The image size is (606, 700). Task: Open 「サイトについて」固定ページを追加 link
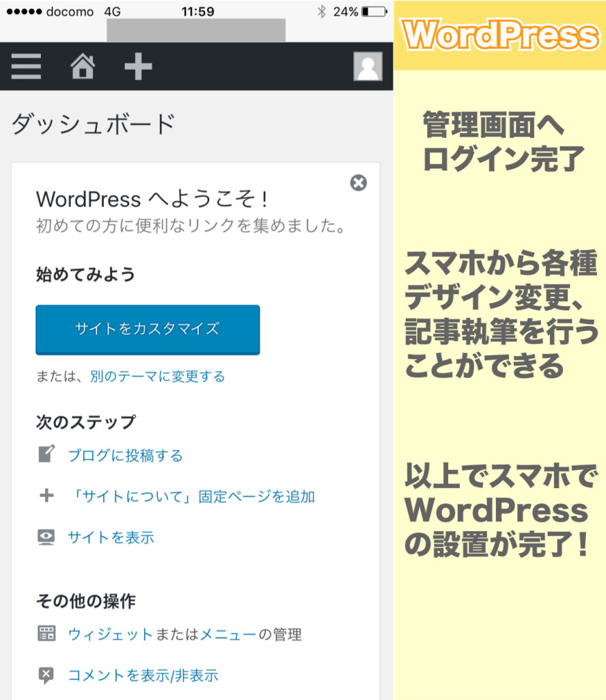coord(192,496)
